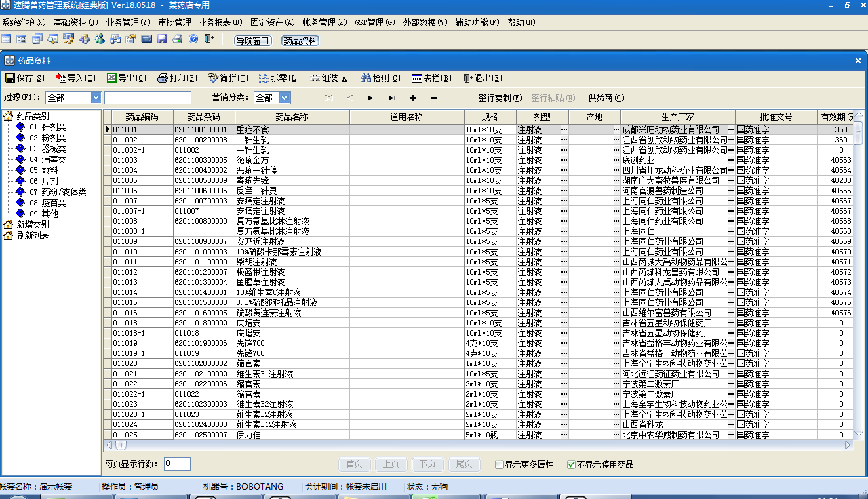
Task: Click 新增类别 to add a category
Action: pos(33,224)
